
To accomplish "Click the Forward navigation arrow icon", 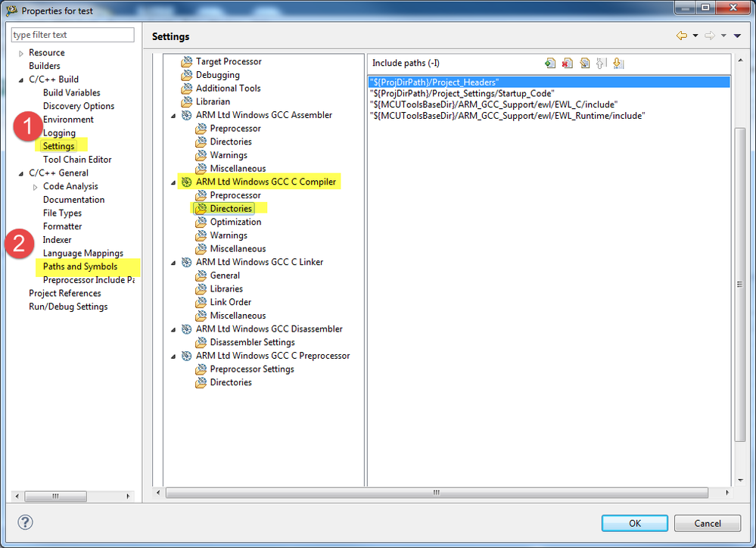I will pyautogui.click(x=709, y=36).
